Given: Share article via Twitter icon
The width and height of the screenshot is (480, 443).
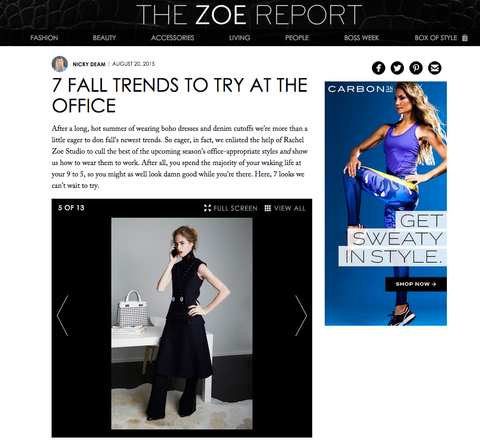Looking at the screenshot, I should click(x=397, y=68).
